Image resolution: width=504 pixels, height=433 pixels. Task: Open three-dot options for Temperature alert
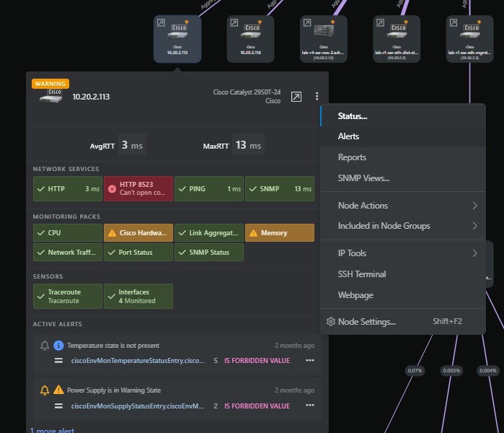click(x=310, y=360)
